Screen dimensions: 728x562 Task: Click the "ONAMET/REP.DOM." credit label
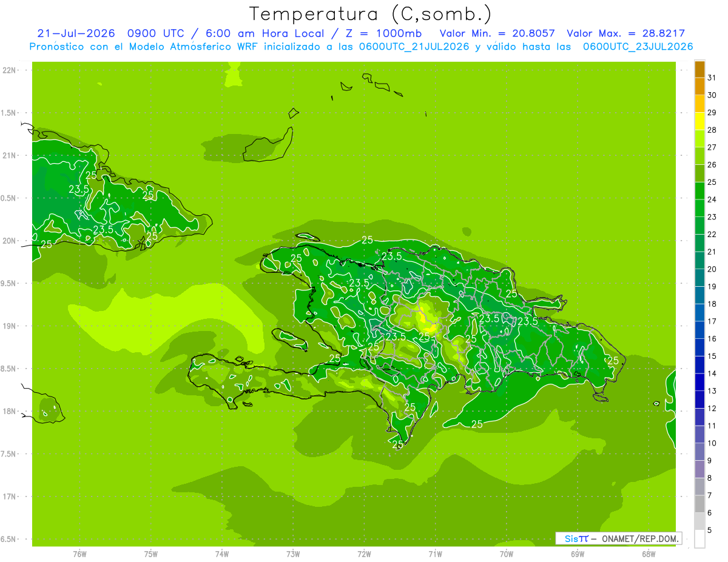(x=640, y=538)
